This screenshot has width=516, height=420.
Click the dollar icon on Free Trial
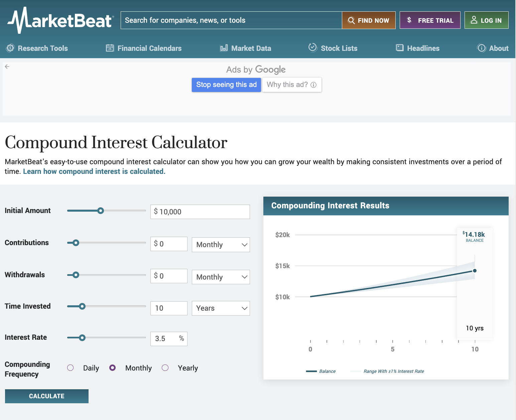click(409, 20)
